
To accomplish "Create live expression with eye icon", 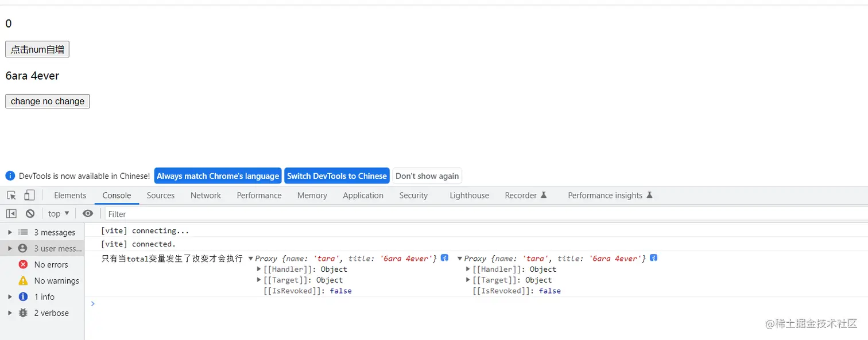I will (88, 213).
